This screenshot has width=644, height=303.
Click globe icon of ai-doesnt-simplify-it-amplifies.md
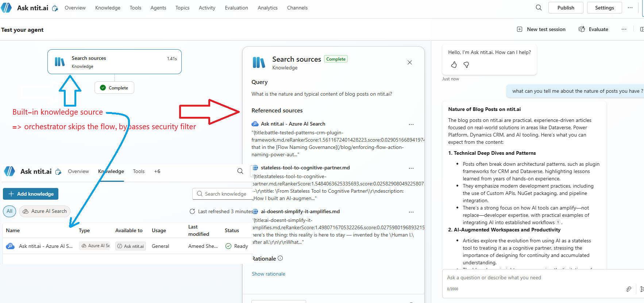pyautogui.click(x=255, y=211)
